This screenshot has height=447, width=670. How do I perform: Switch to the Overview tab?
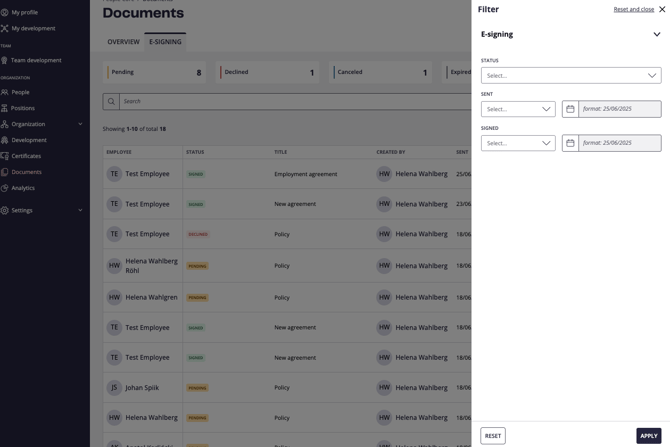123,42
